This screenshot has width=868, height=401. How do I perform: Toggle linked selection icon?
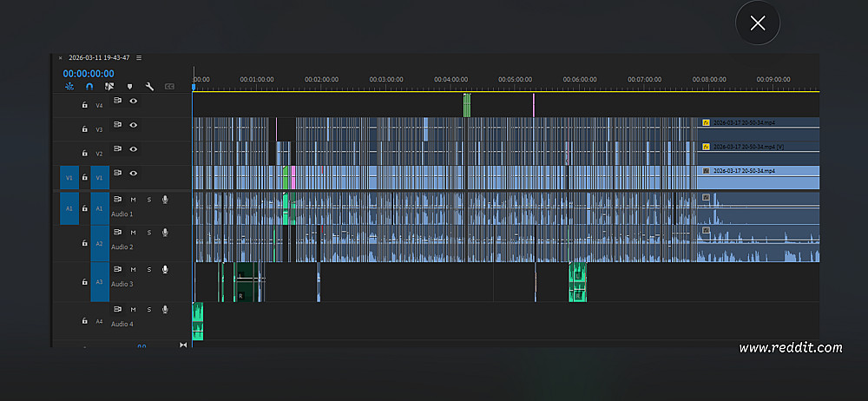click(x=109, y=87)
